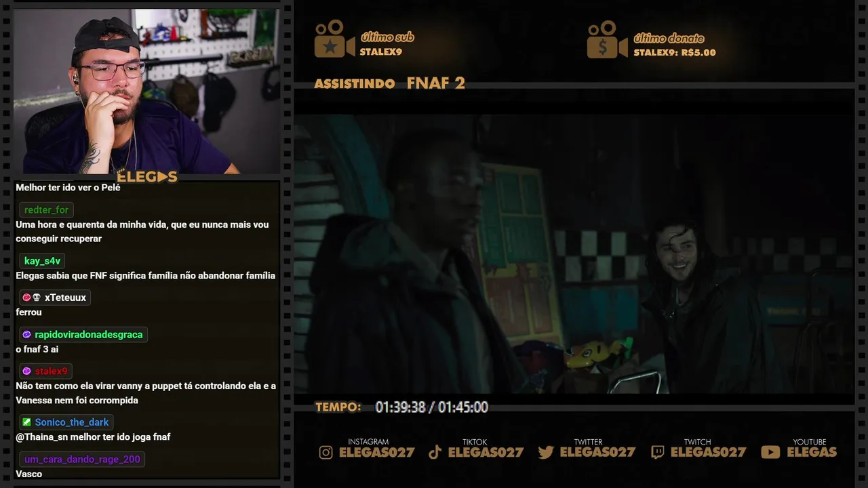Click the TikTok logo icon

[435, 452]
